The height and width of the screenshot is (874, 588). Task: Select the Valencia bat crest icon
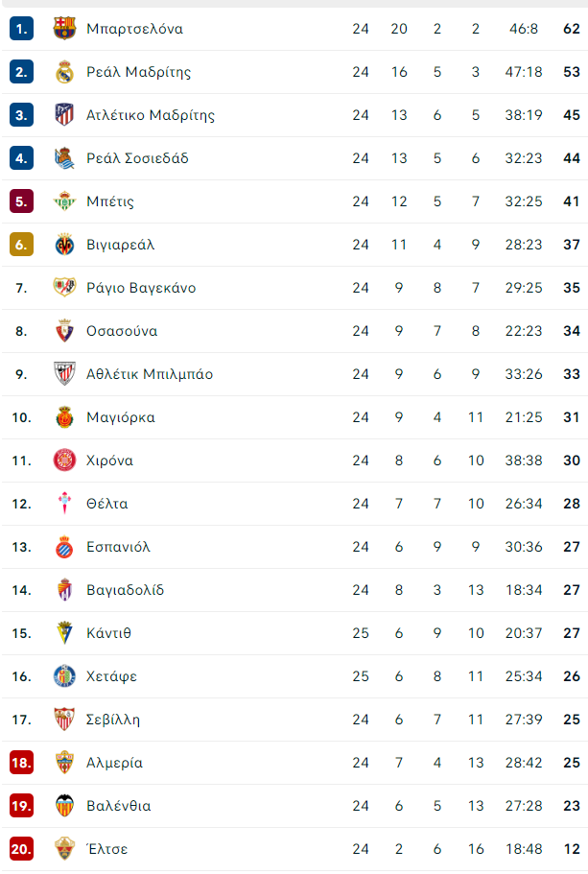click(x=64, y=806)
